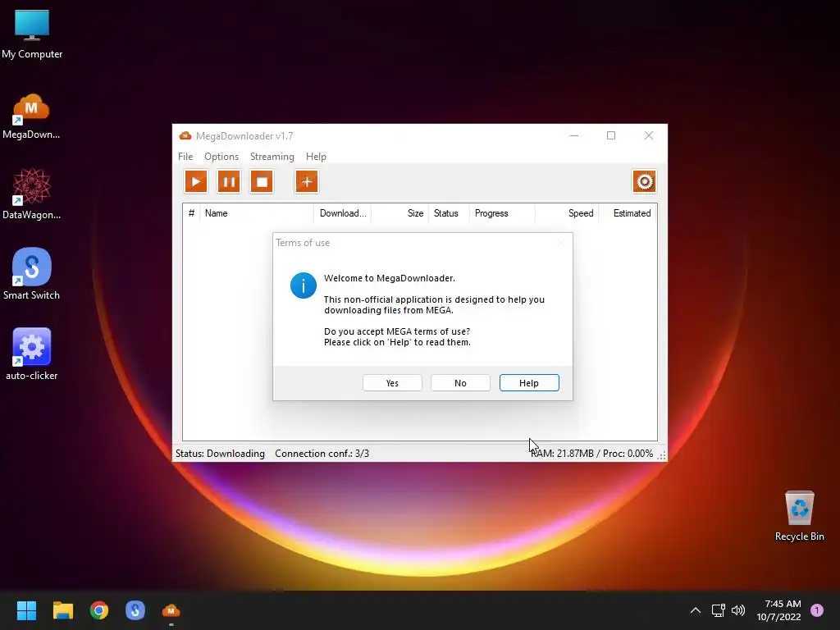Open volume control from the tray speaker
This screenshot has width=840, height=630.
738,610
